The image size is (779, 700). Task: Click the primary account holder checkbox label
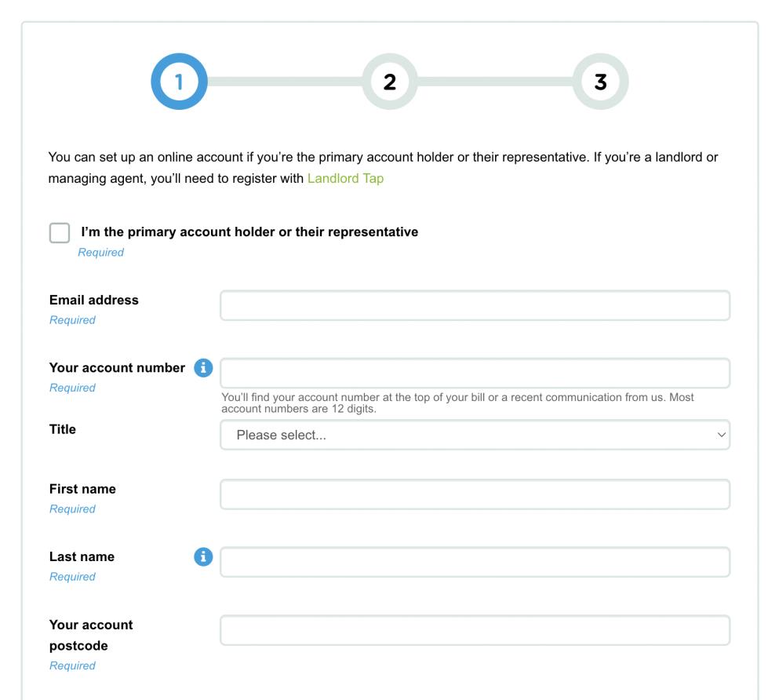pyautogui.click(x=249, y=232)
